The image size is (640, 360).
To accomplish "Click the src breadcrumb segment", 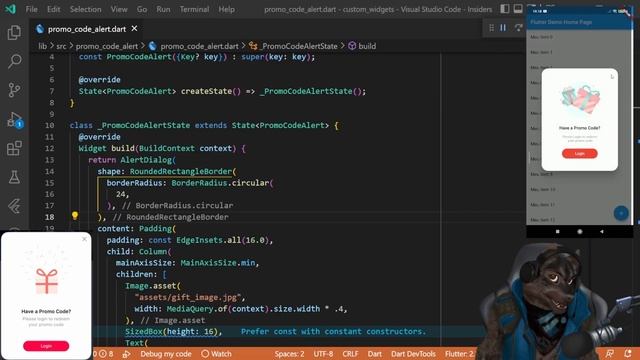I will pos(61,46).
